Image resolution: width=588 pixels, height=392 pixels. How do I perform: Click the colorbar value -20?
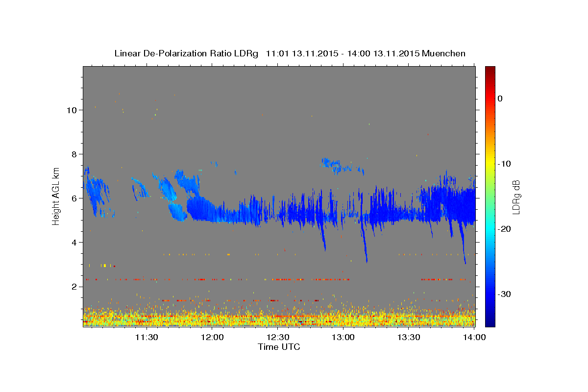tap(504, 229)
